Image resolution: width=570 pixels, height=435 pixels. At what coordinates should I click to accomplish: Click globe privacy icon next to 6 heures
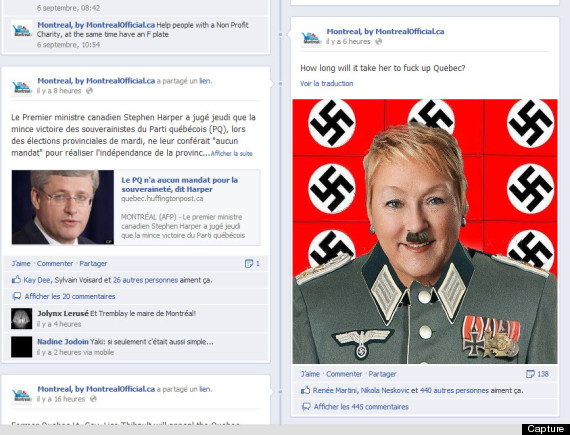pyautogui.click(x=378, y=41)
